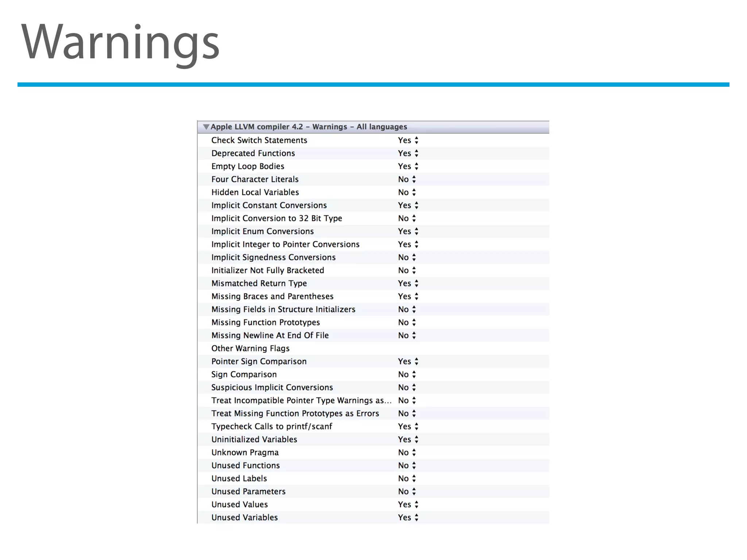The image size is (747, 560).
Task: Select the Unused Values label
Action: click(240, 505)
